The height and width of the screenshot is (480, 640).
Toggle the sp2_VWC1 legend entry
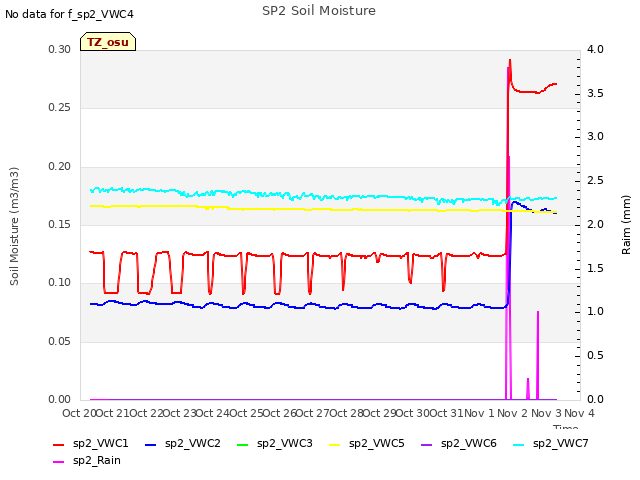tap(91, 443)
